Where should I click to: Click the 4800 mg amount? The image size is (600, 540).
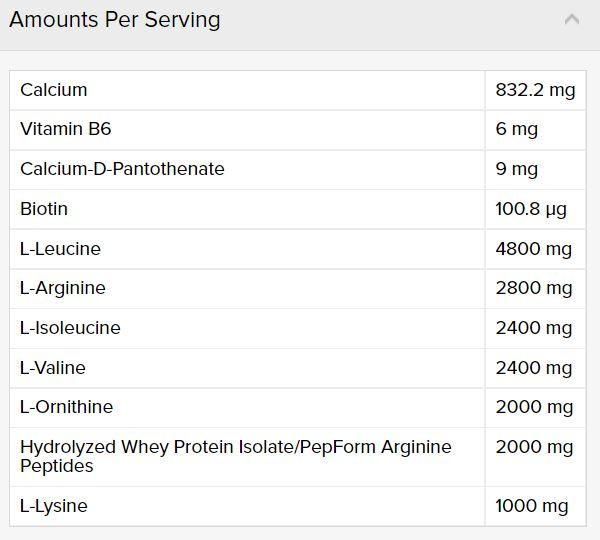[534, 249]
